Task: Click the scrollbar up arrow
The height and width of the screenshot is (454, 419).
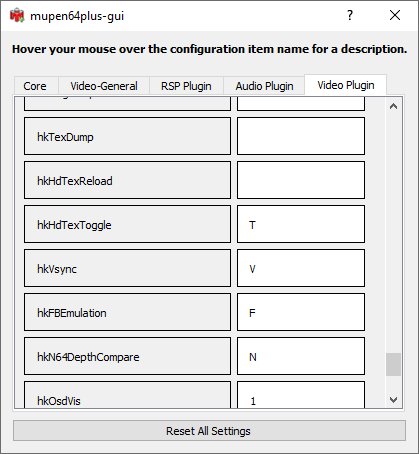Action: pyautogui.click(x=393, y=106)
